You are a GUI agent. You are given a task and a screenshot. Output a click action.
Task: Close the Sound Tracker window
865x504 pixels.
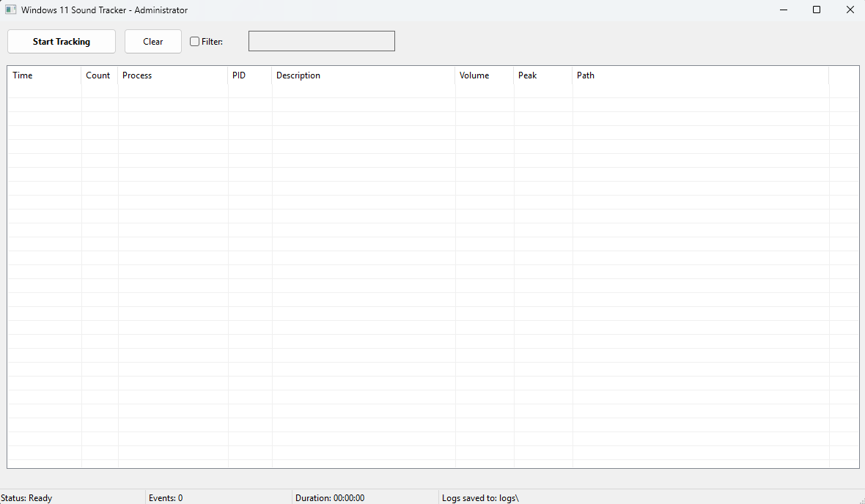click(850, 10)
